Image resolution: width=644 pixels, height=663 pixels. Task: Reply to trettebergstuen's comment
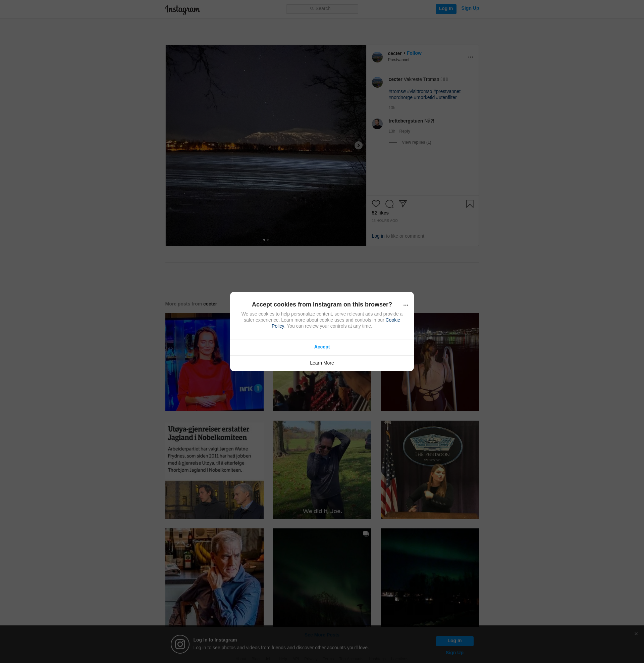[404, 131]
